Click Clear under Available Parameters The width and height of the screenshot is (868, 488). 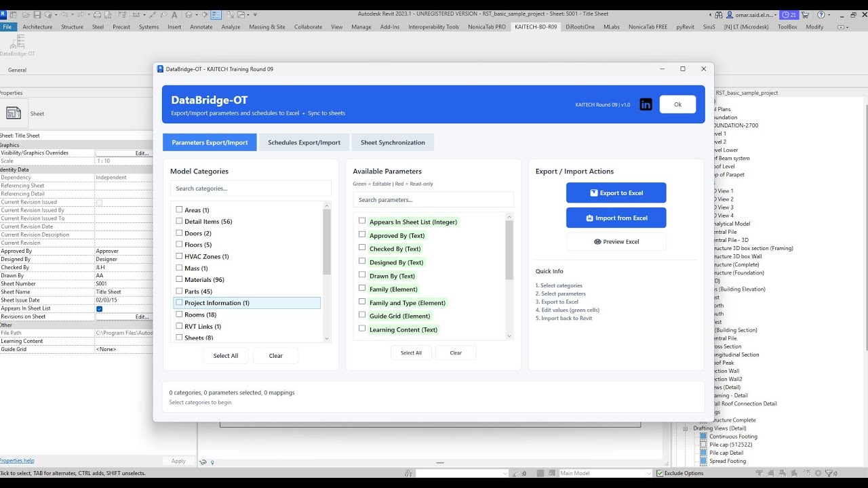456,352
